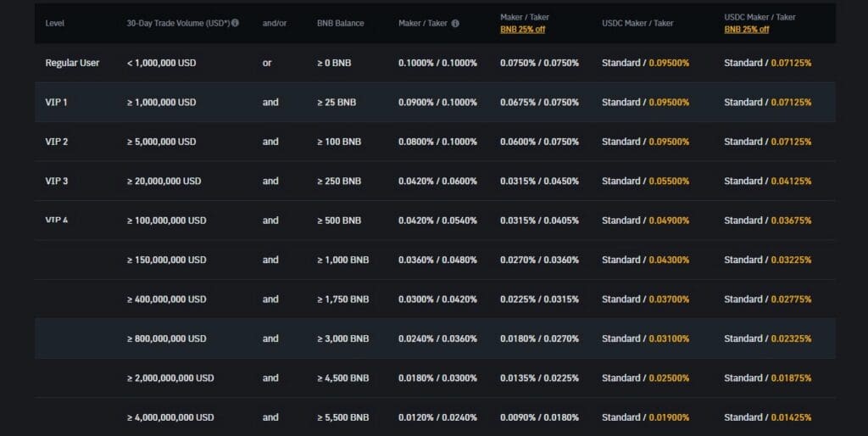The height and width of the screenshot is (436, 868).
Task: Click the ≥ 4,000,000,000 USD volume cell
Action: [170, 417]
